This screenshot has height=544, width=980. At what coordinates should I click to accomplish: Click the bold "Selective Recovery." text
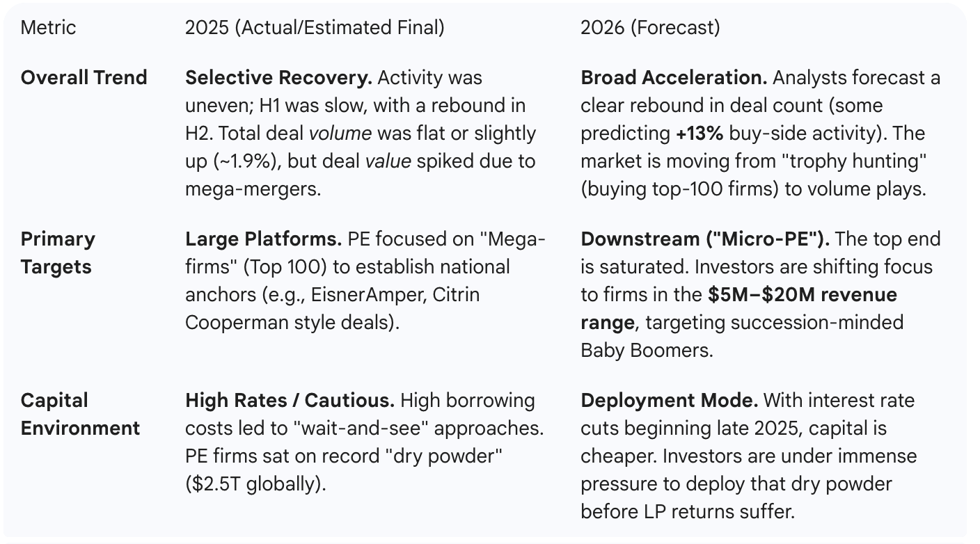[x=278, y=77]
